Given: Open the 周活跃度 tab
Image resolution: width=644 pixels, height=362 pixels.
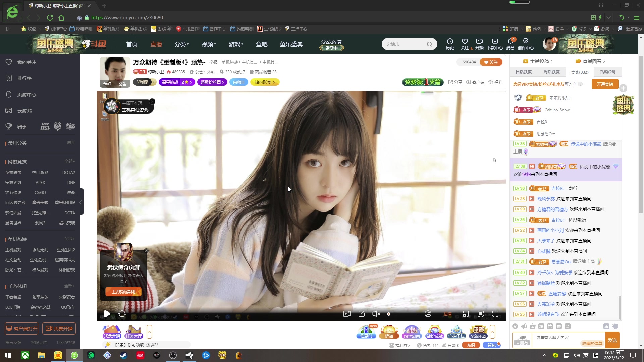Looking at the screenshot, I should pyautogui.click(x=551, y=72).
